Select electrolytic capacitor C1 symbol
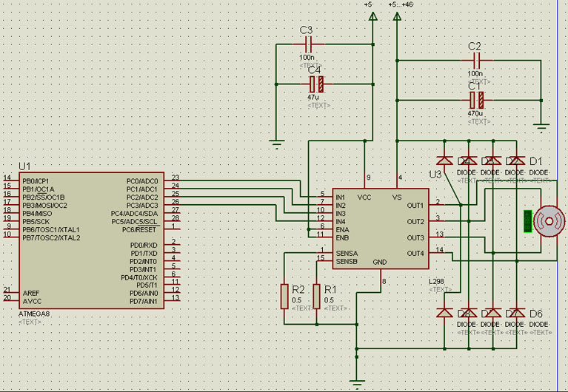This screenshot has height=392, width=568. coord(477,101)
